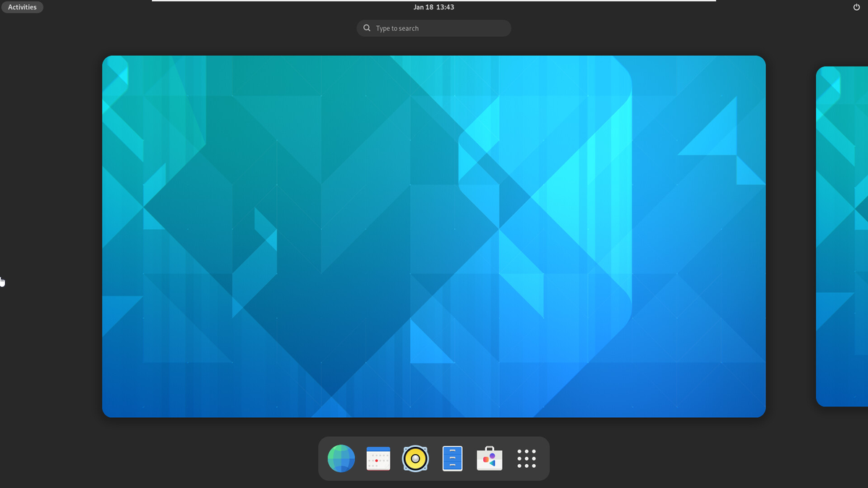Click the Activities button
868x488 pixels.
coord(22,7)
